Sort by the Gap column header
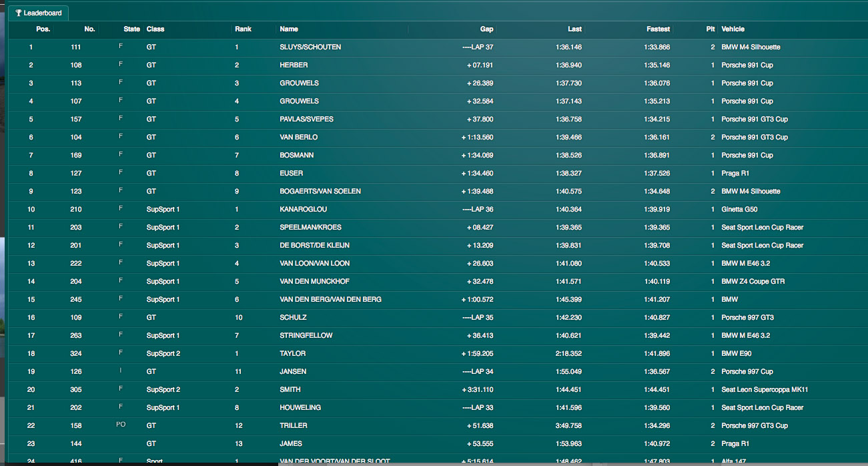This screenshot has height=466, width=868. tap(486, 29)
